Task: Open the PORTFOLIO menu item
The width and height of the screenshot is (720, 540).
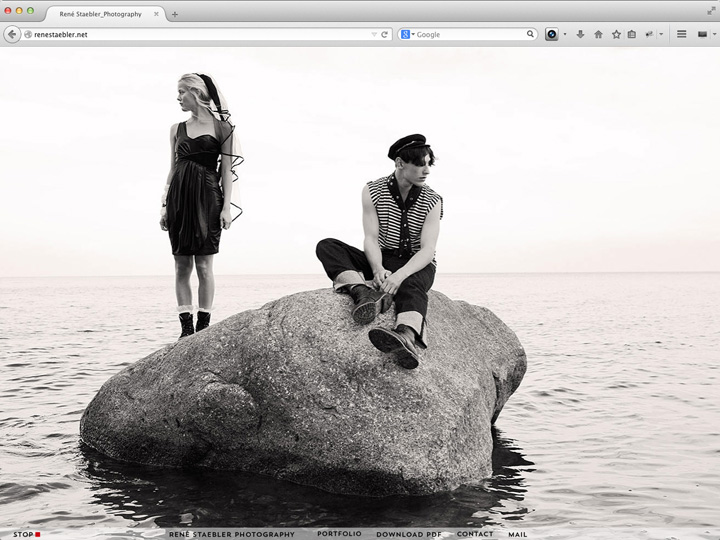Action: click(x=339, y=534)
